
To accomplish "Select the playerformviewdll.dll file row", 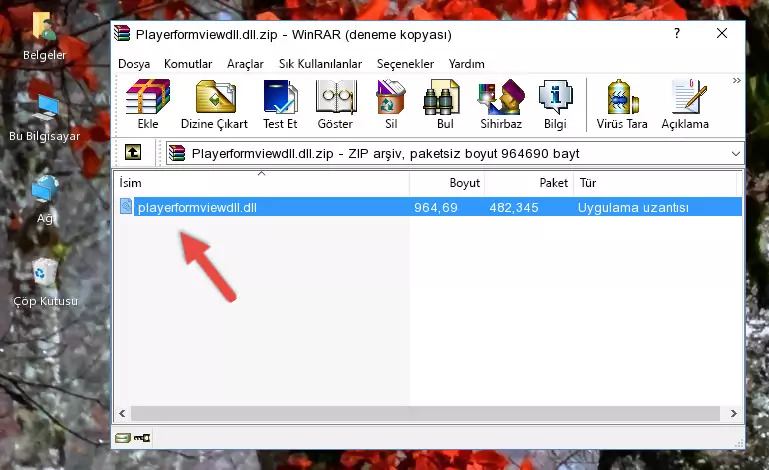I will (x=429, y=207).
